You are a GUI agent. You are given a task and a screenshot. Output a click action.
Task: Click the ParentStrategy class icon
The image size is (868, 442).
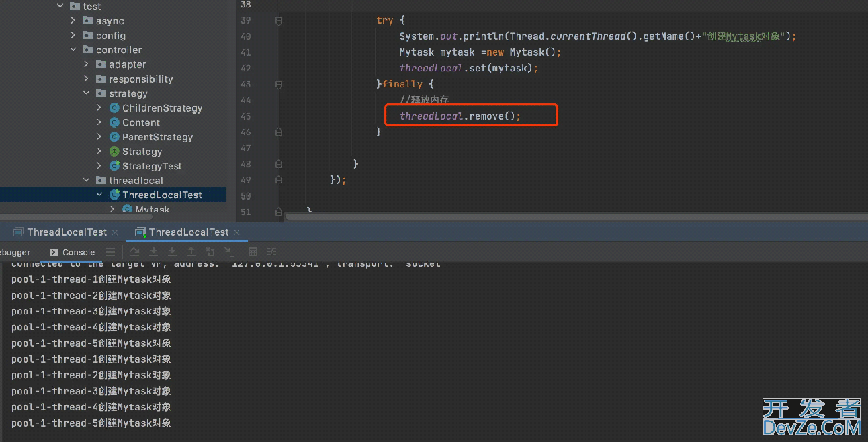(x=114, y=137)
